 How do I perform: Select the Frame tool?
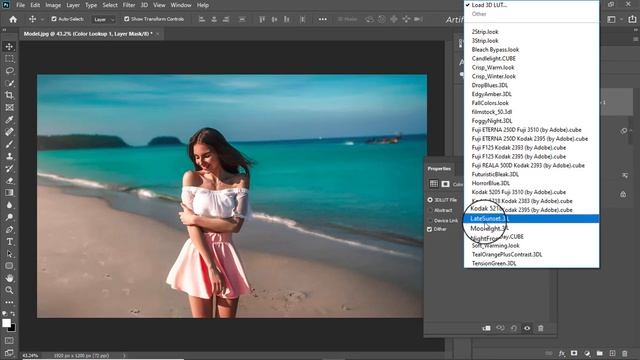pyautogui.click(x=9, y=107)
